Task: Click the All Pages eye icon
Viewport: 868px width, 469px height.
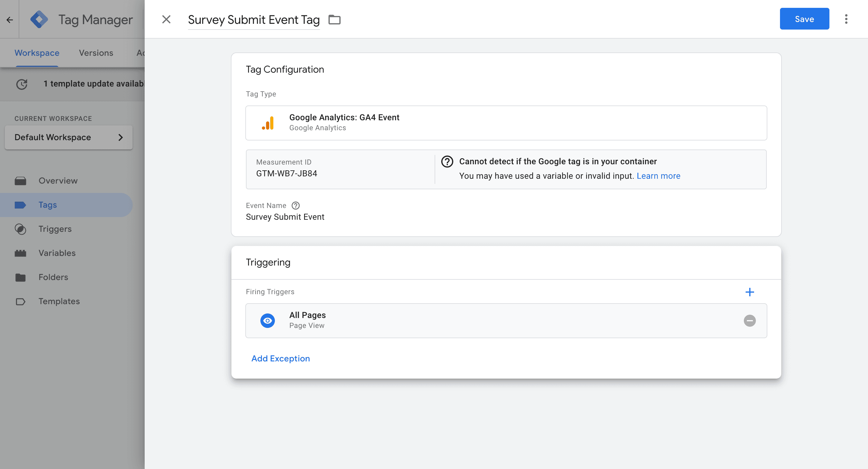Action: pyautogui.click(x=268, y=320)
